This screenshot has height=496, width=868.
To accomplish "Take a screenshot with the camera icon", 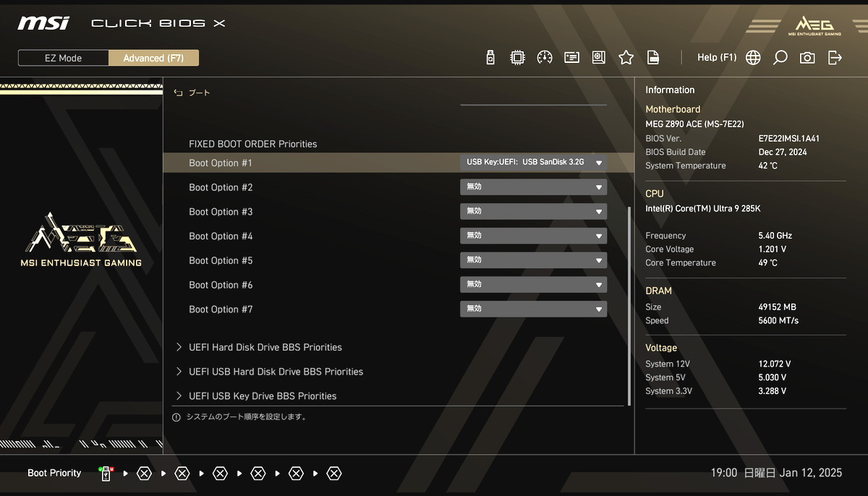I will point(807,58).
